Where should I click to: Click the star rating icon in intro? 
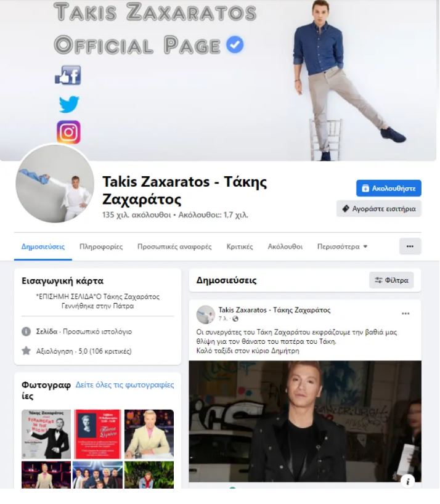[26, 351]
